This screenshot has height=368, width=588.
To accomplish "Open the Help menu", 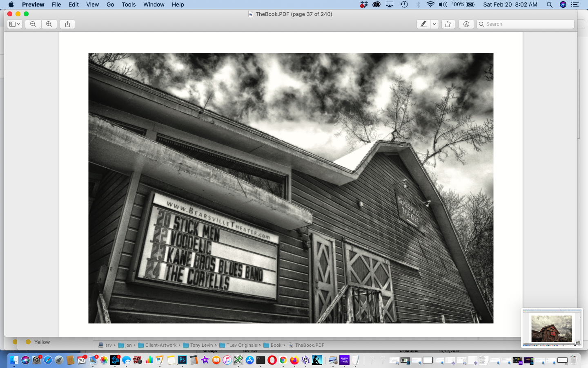I will (178, 4).
